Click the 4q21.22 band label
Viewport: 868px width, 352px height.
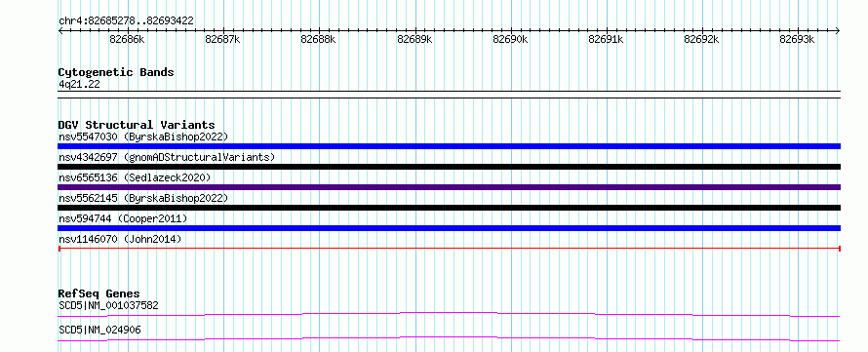pos(79,84)
